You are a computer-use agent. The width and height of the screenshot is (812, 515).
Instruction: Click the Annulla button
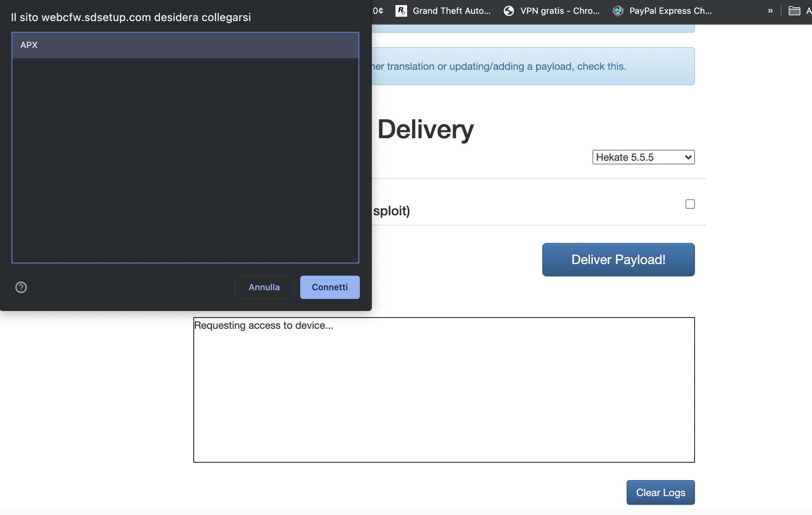264,287
